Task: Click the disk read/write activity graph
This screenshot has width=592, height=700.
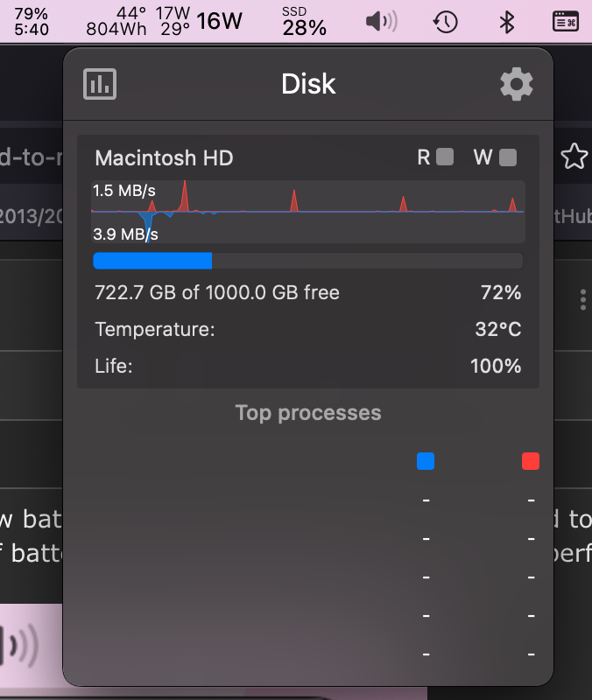Action: [307, 212]
